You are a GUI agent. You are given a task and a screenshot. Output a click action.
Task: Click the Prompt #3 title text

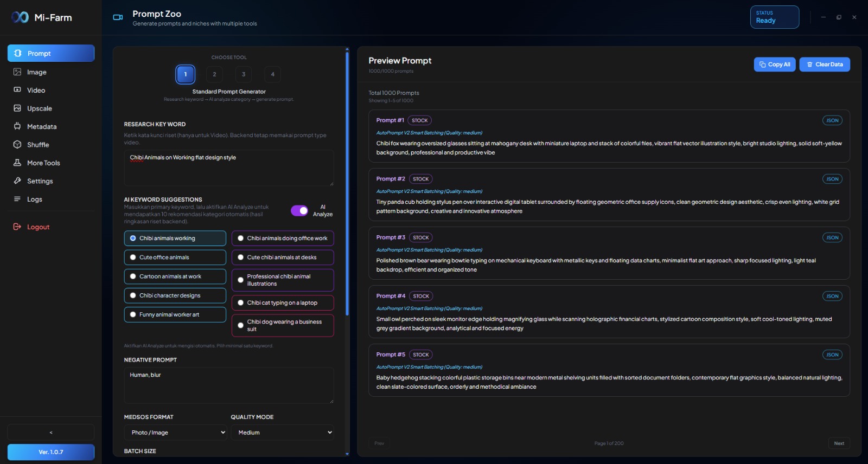pyautogui.click(x=391, y=237)
